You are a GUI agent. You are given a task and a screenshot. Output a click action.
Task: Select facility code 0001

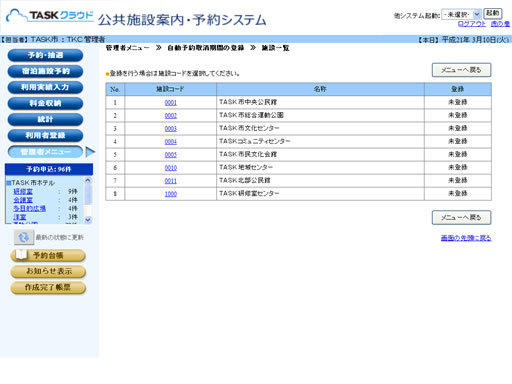(x=171, y=102)
